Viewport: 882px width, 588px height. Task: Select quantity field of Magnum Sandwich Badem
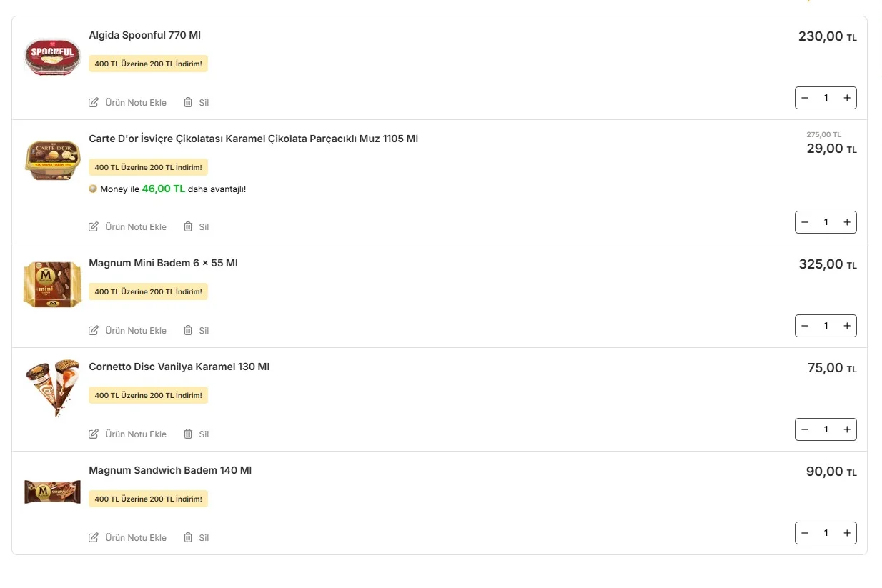tap(826, 533)
